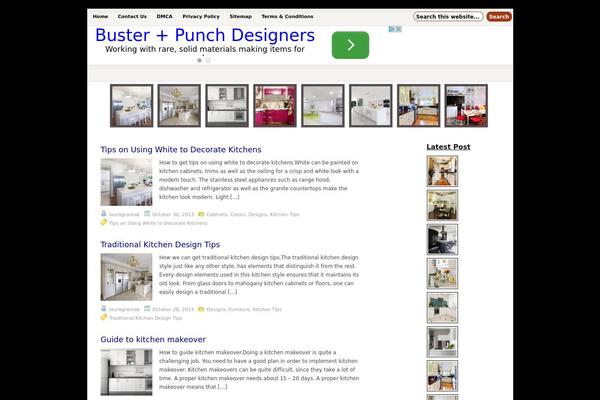Select the first ad carousel dot
Screen dimensions: 600x400
click(199, 60)
